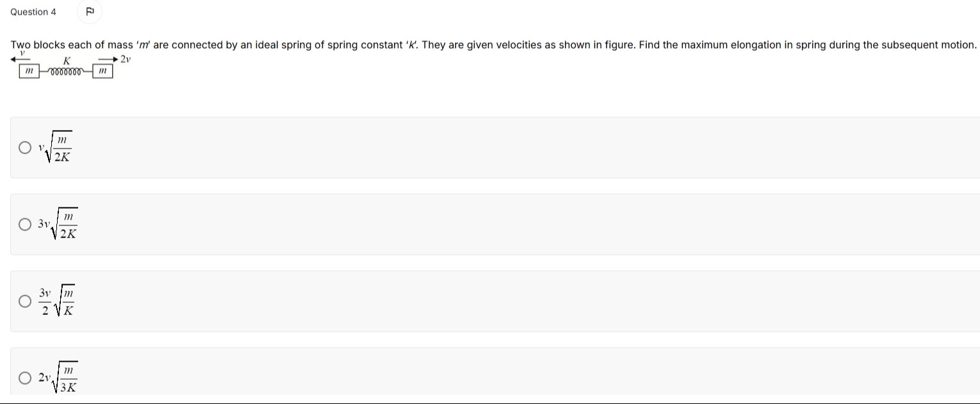The height and width of the screenshot is (404, 980).
Task: Click the question text about spring elongation
Action: click(x=493, y=45)
